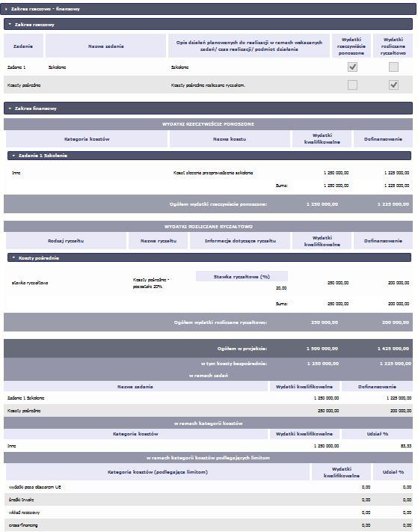Toggle 'Wydatki rozliczane ryczałtowo' checkbox for Zadanie 1
Viewport: 418px width, 532px height.
393,67
